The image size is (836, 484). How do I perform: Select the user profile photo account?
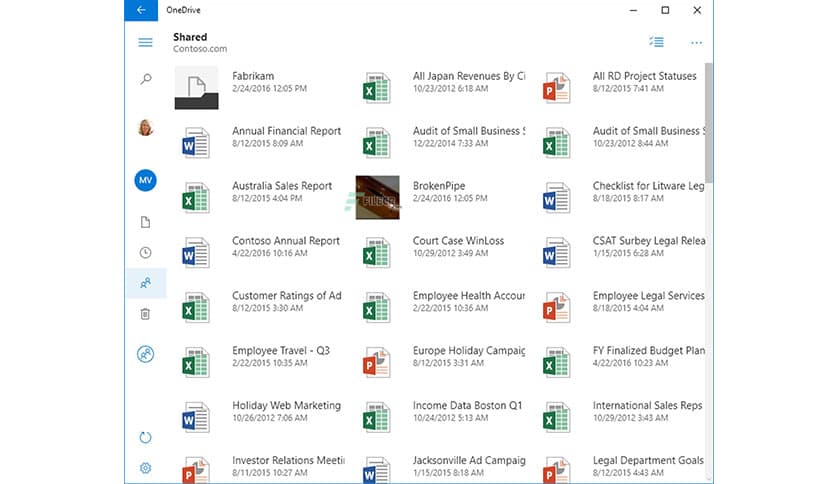(x=146, y=128)
